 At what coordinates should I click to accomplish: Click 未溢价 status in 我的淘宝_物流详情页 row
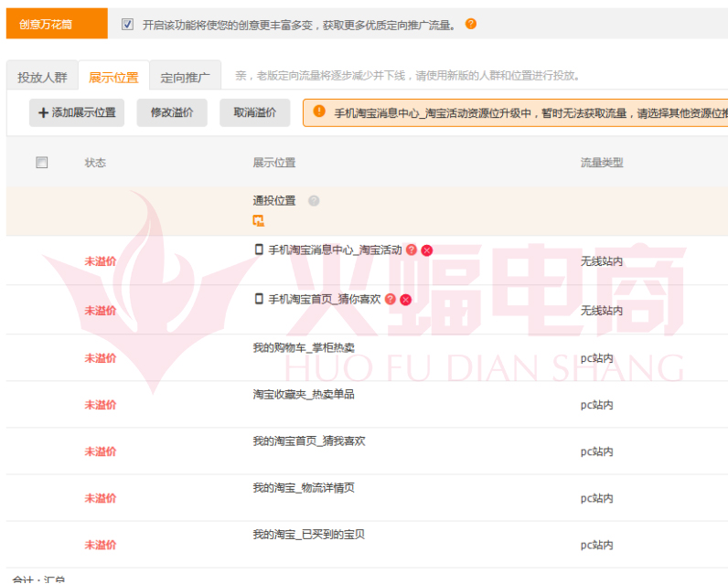[101, 499]
